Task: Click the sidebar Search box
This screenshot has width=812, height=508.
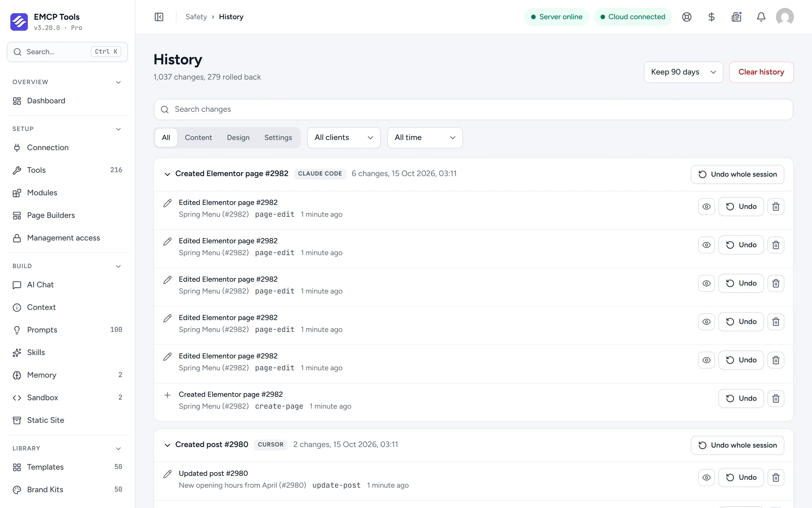Action: click(67, 52)
